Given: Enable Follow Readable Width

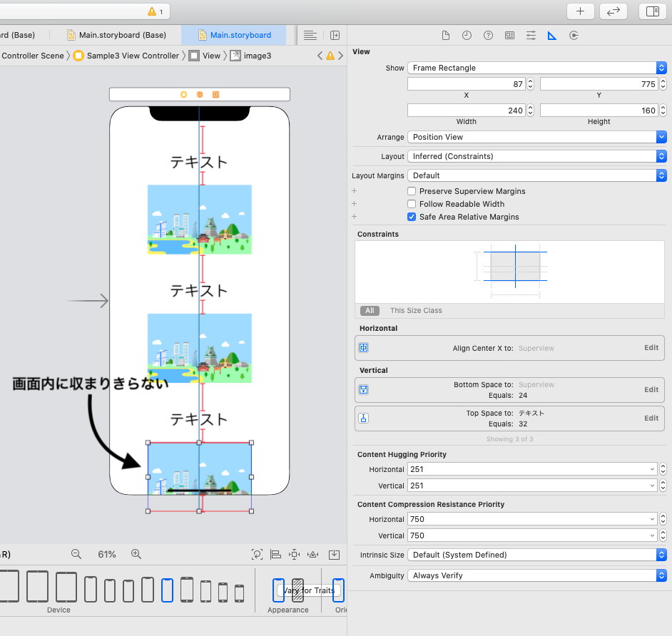Looking at the screenshot, I should pyautogui.click(x=412, y=204).
